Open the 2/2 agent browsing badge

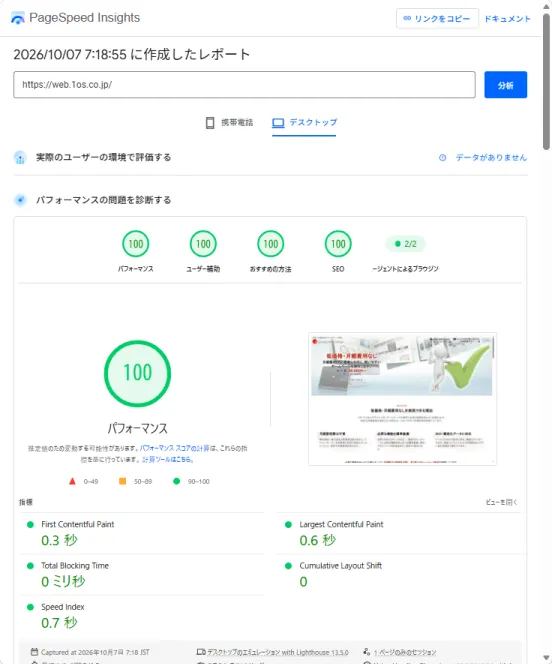pos(406,244)
